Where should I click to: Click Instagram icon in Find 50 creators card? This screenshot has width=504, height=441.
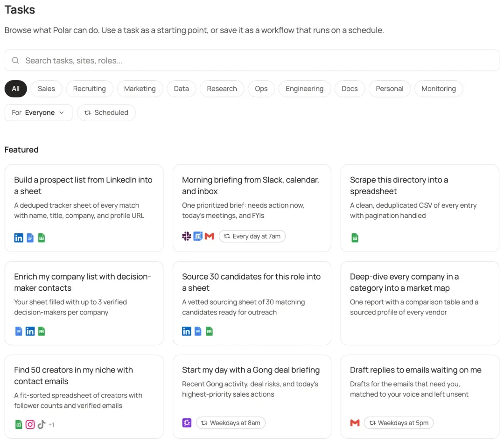[x=30, y=425]
